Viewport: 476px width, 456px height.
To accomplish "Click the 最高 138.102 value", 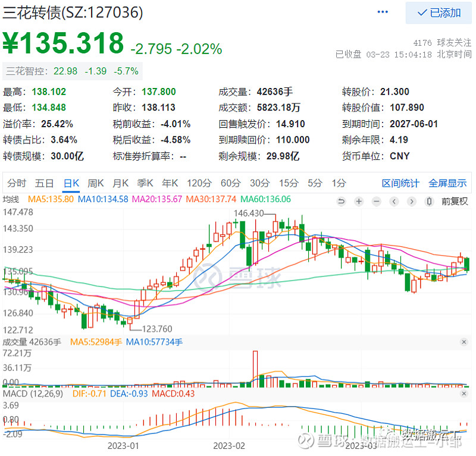I will 49,92.
